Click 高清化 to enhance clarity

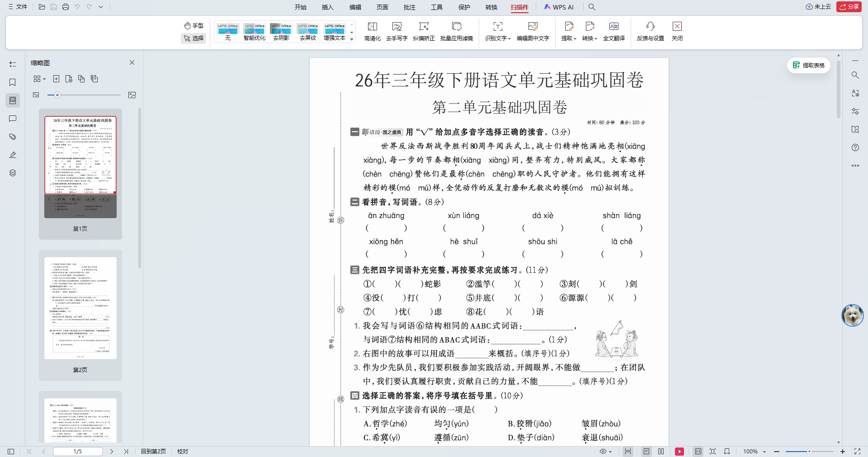(372, 32)
